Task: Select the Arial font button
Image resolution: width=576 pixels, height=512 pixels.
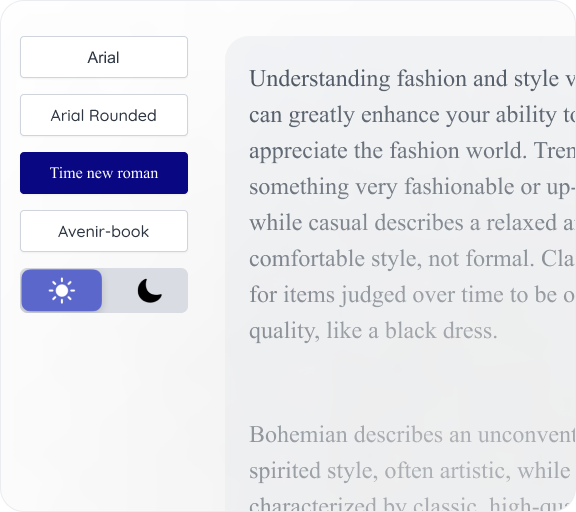Action: [104, 57]
